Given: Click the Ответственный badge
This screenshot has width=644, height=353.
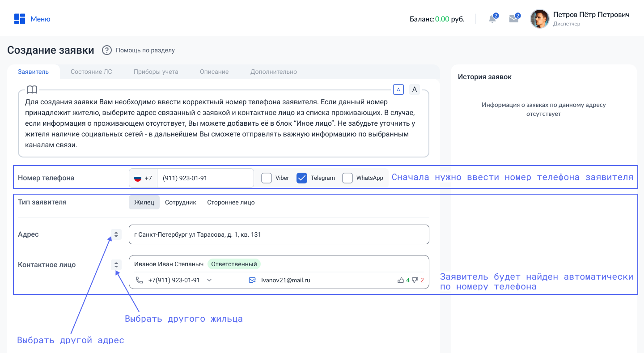Looking at the screenshot, I should (234, 264).
